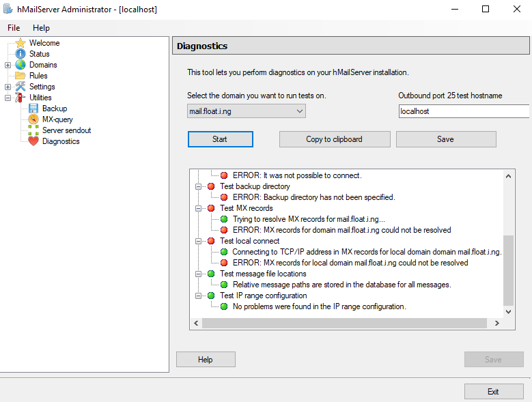Screen dimensions: 532x402
Task: Open the Rules folder icon
Action: pyautogui.click(x=20, y=76)
